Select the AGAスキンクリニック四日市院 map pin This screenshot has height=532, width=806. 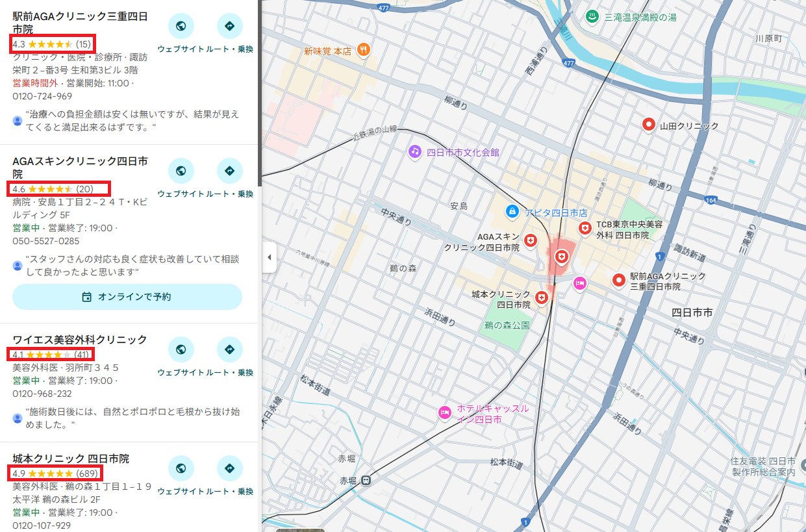(x=531, y=241)
